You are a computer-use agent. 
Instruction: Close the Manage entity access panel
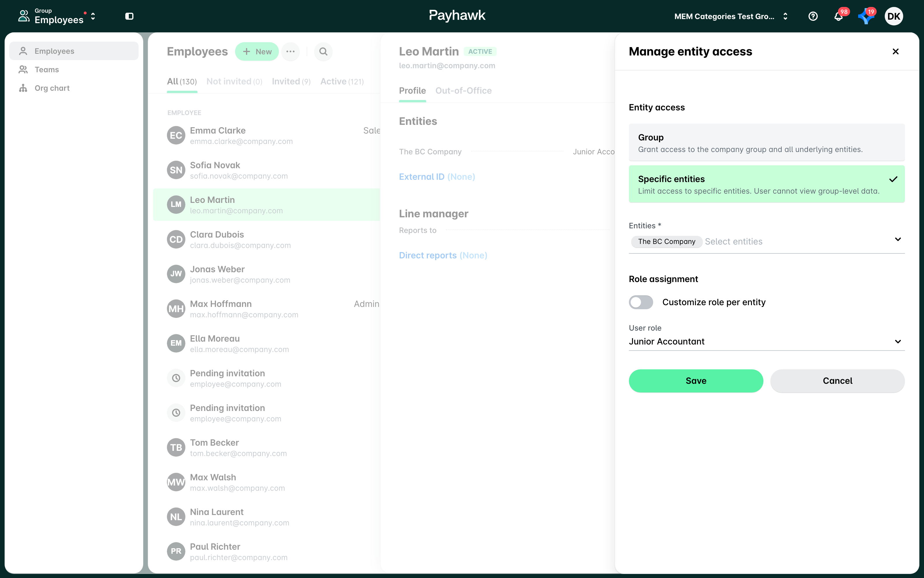tap(895, 51)
